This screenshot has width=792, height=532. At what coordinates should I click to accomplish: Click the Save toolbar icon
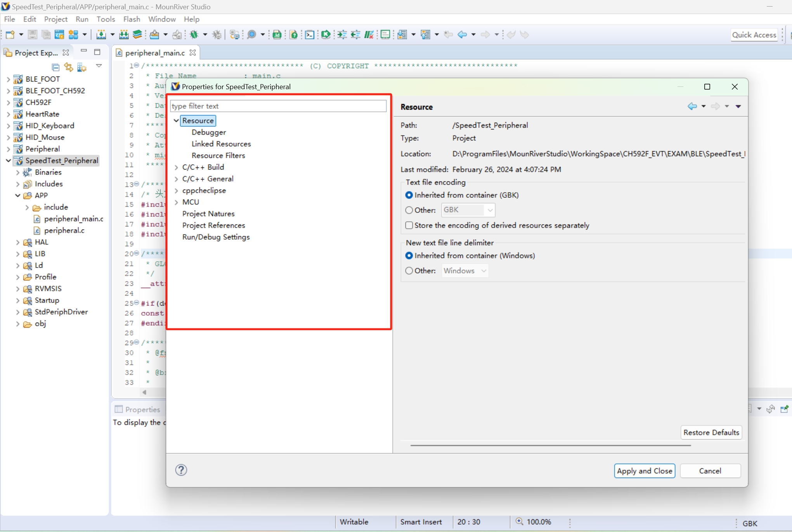click(x=33, y=35)
